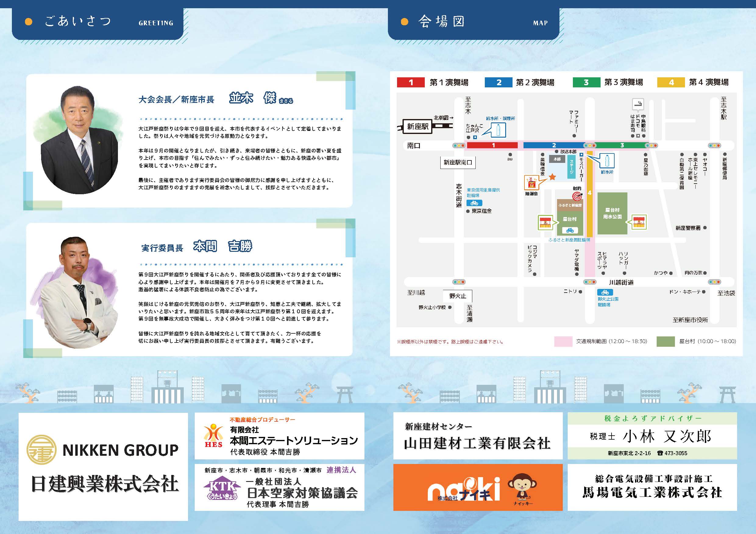Click the red 第1演舞場 legend swatch
The image size is (756, 534).
(410, 82)
